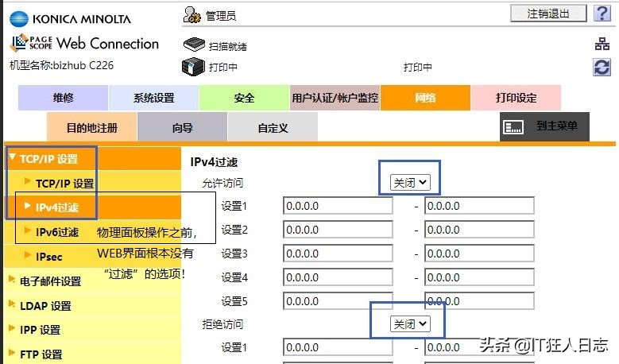The width and height of the screenshot is (619, 364).
Task: Open the network sitemap icon
Action: tap(602, 44)
